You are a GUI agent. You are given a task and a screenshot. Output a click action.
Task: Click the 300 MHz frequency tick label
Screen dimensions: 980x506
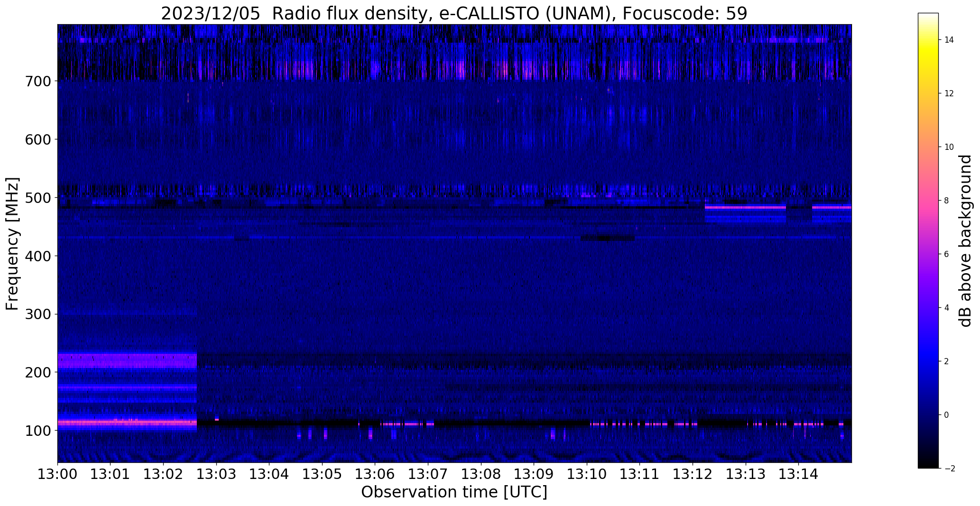click(37, 314)
